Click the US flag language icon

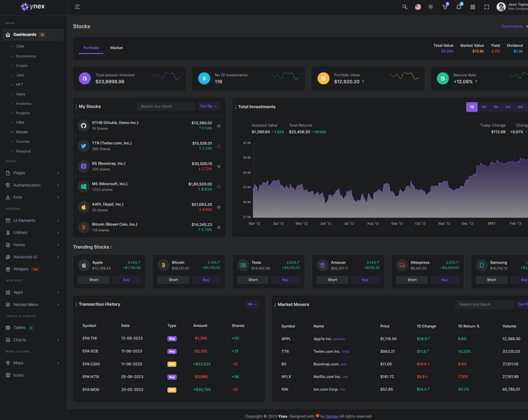click(418, 7)
